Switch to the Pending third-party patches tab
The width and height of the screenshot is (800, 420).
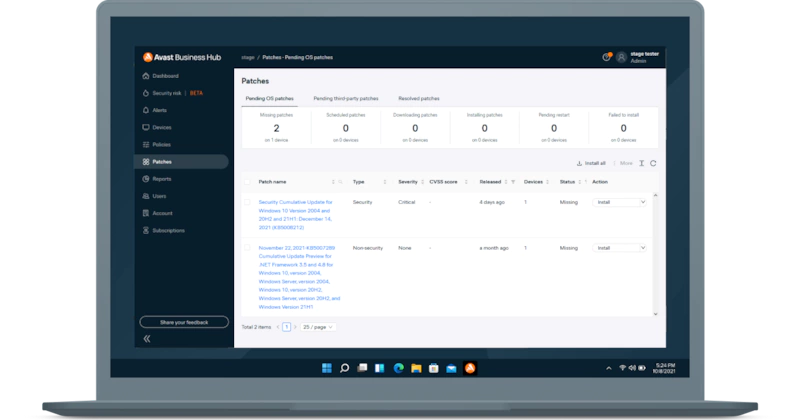pos(345,99)
